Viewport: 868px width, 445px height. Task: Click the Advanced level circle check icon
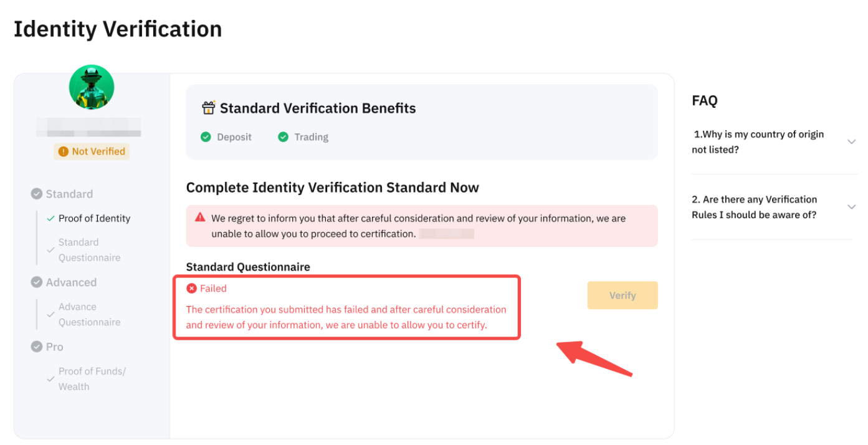pyautogui.click(x=37, y=282)
